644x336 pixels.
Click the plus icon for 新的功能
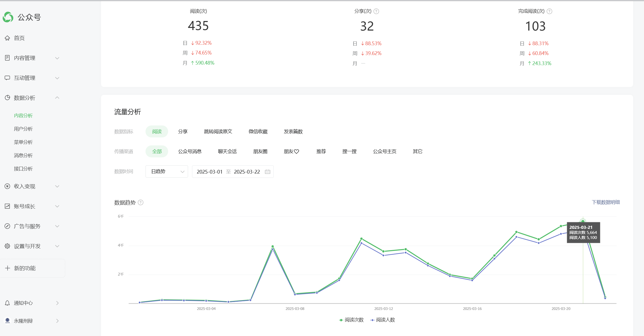point(7,268)
